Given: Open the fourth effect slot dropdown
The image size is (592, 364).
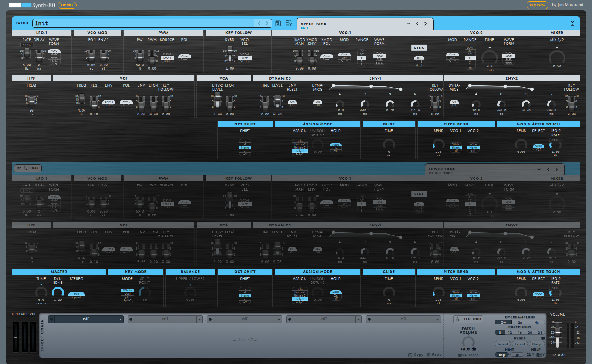Looking at the screenshot, I should pyautogui.click(x=358, y=319).
